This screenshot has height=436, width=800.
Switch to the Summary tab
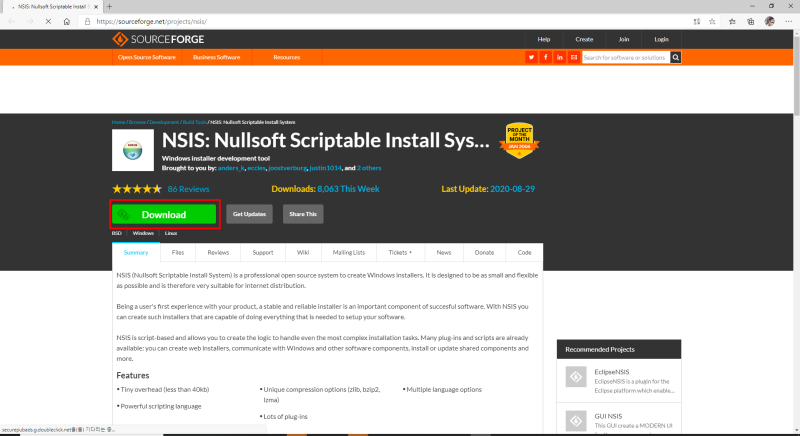(136, 252)
